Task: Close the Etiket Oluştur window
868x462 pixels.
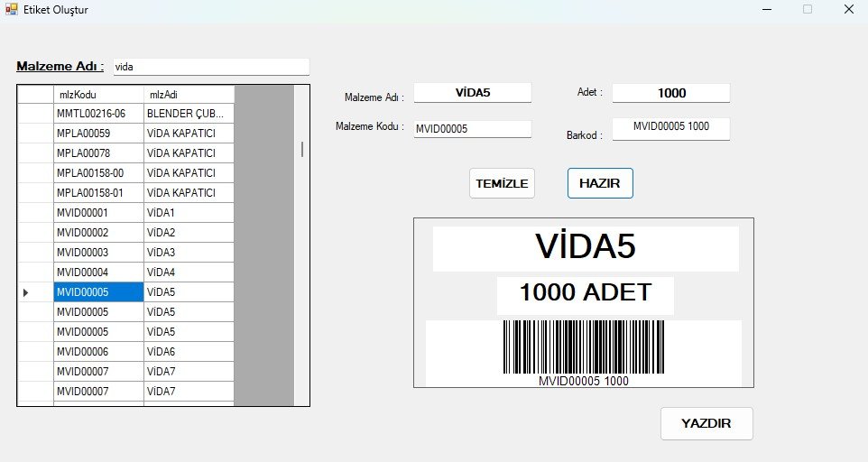Action: (x=849, y=9)
